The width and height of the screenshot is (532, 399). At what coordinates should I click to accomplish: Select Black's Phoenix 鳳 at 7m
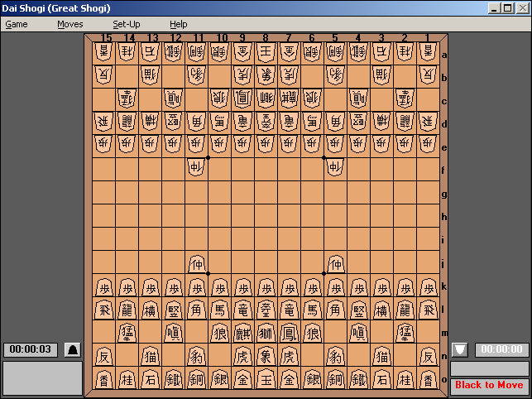[x=289, y=333]
